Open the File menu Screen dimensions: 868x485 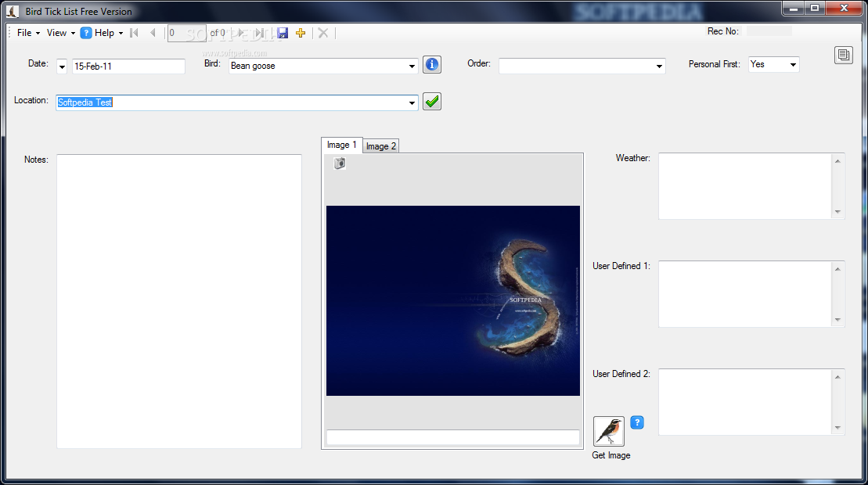point(28,33)
